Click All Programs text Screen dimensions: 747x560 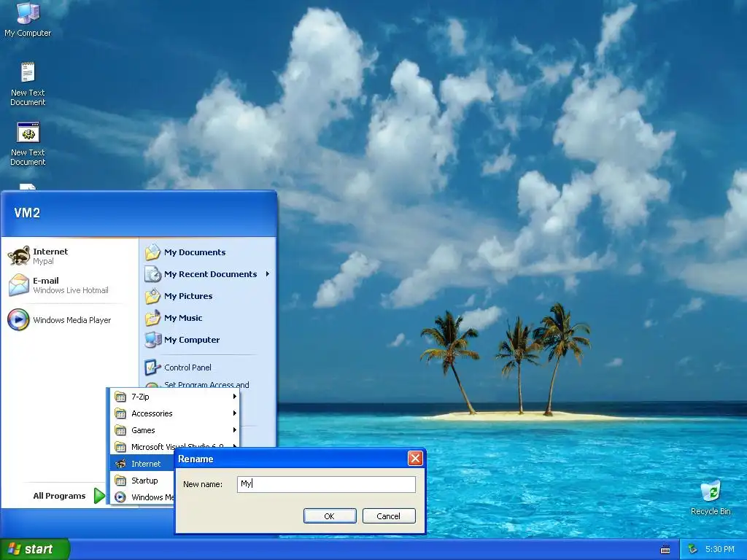pos(59,496)
